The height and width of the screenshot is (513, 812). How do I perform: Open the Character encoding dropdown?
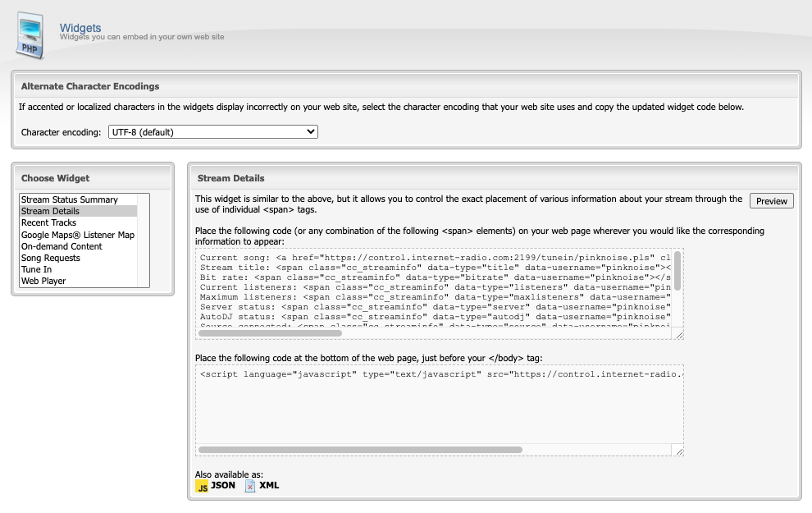[x=212, y=132]
